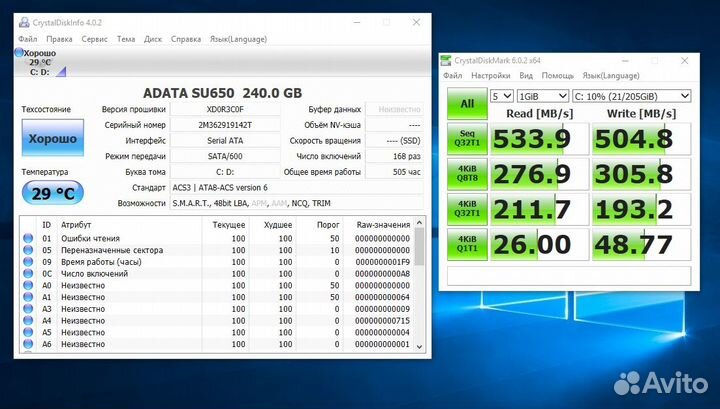Click the CrystalDiskMark app icon in title bar
The image size is (720, 409).
[445, 60]
